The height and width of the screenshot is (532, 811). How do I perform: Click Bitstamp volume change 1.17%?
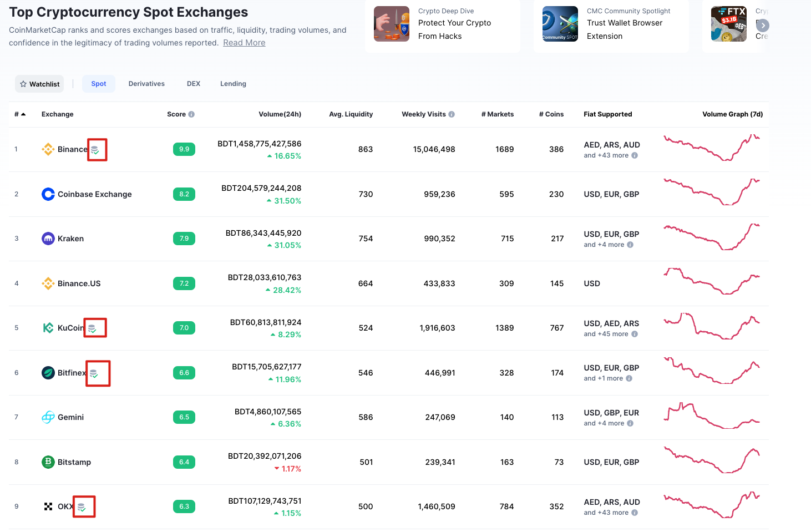click(288, 469)
